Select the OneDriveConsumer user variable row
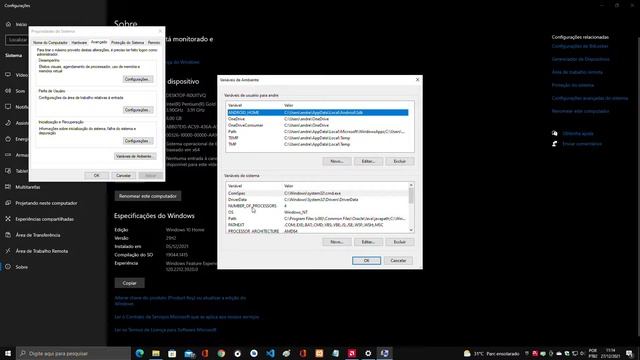640x360 pixels. (318, 125)
